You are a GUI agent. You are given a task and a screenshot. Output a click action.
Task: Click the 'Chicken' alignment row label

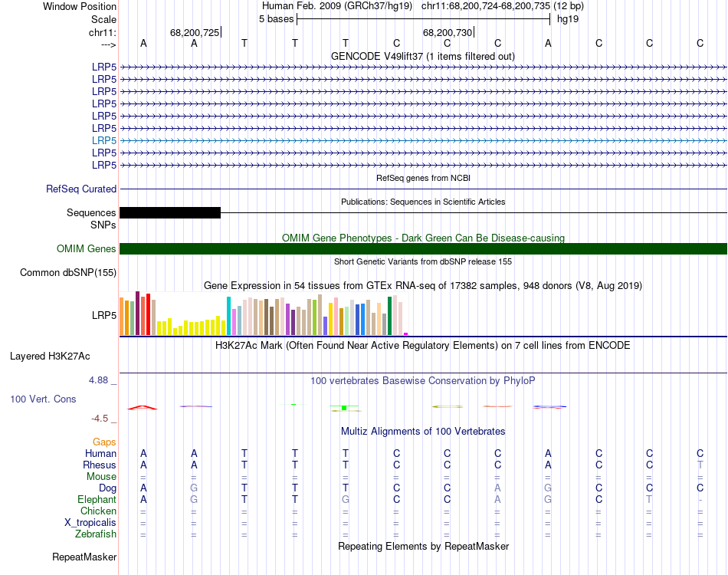pyautogui.click(x=98, y=511)
